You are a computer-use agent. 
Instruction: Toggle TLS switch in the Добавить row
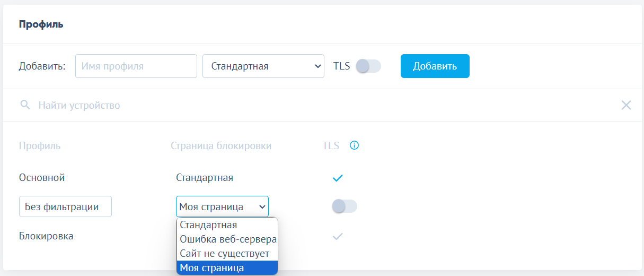point(368,66)
